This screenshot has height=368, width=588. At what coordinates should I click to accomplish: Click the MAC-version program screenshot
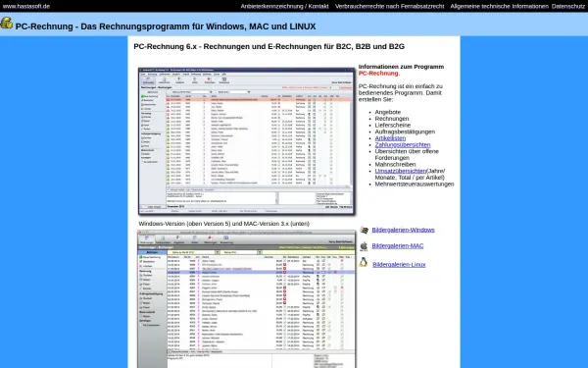[246, 299]
